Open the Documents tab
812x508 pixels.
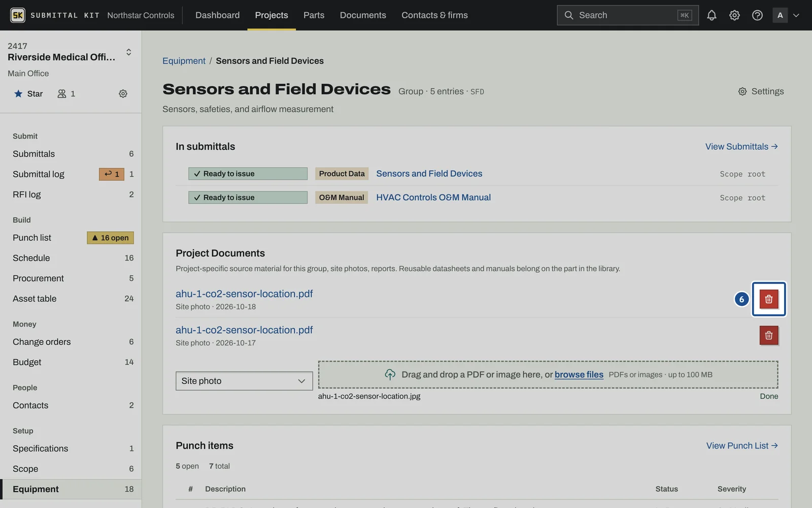tap(363, 15)
